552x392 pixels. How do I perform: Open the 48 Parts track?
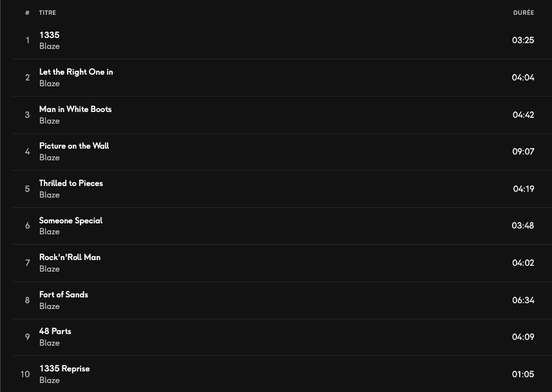coord(55,331)
